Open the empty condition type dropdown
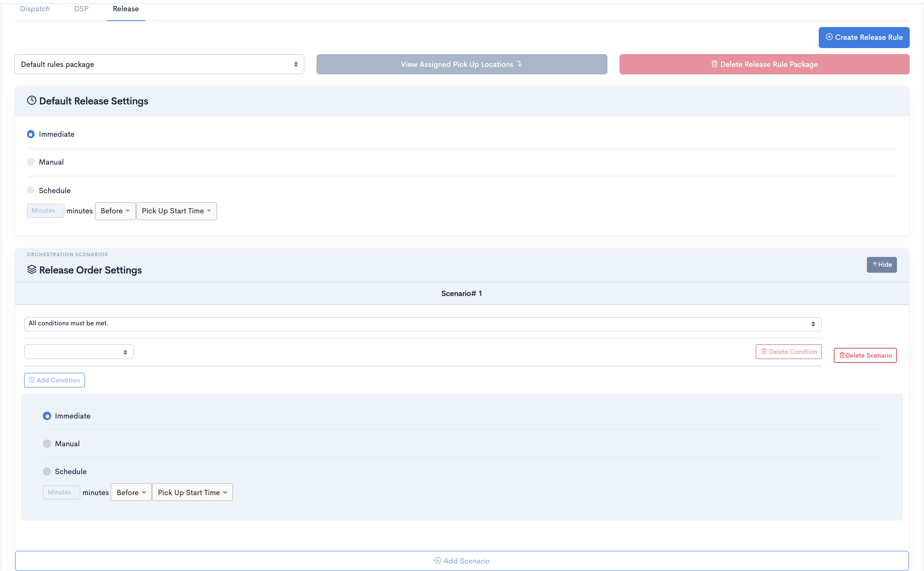Screen dimensions: 924x571 point(79,352)
